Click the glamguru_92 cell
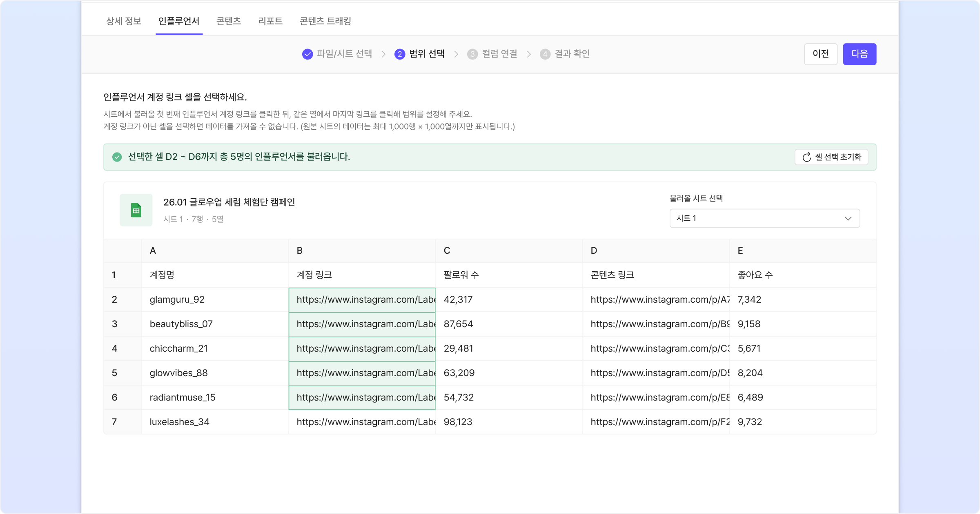This screenshot has height=514, width=980. click(x=215, y=299)
